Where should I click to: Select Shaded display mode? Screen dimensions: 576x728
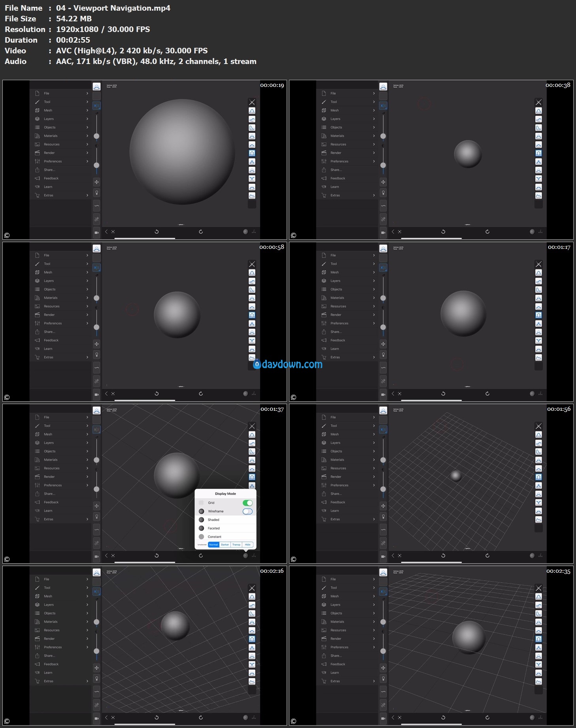click(225, 520)
